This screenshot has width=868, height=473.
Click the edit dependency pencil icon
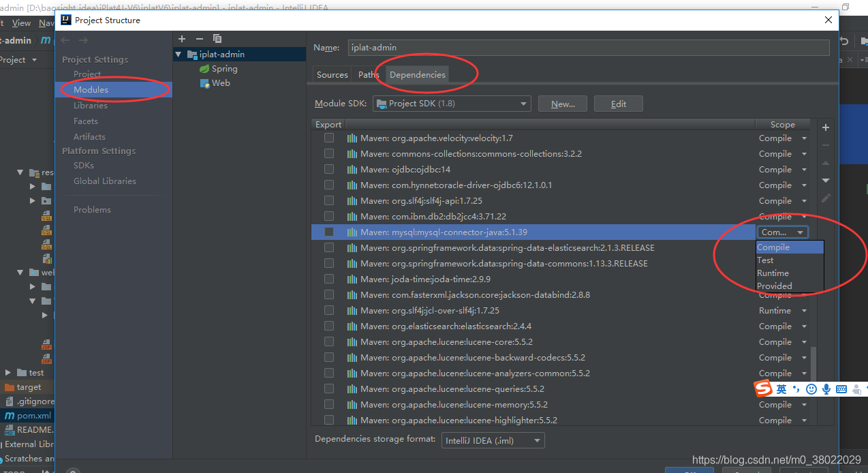(825, 197)
